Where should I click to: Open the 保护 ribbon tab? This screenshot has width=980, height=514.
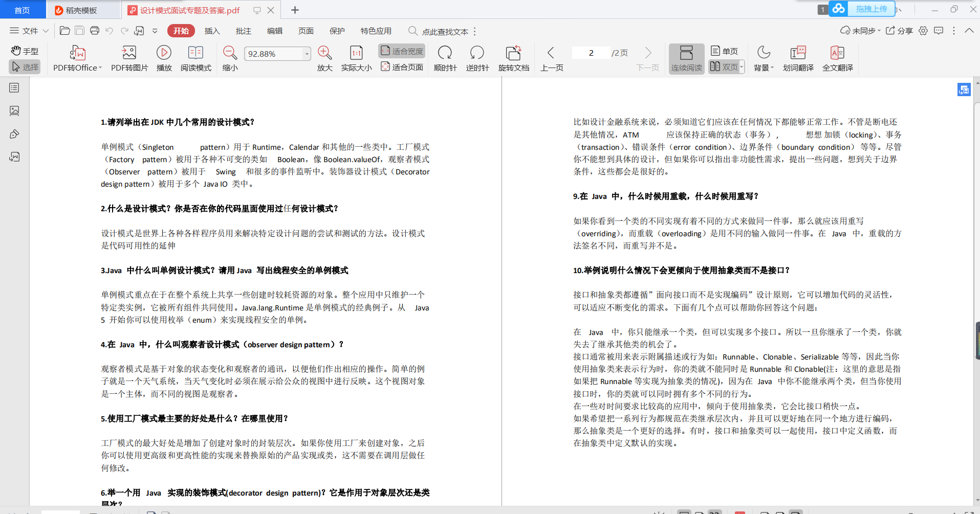tap(337, 31)
